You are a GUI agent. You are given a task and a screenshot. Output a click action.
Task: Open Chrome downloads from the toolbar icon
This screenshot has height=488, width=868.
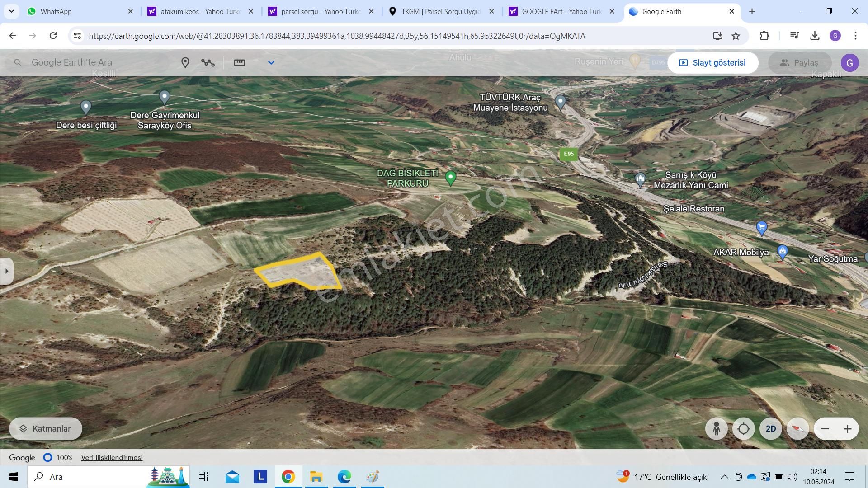click(x=815, y=36)
